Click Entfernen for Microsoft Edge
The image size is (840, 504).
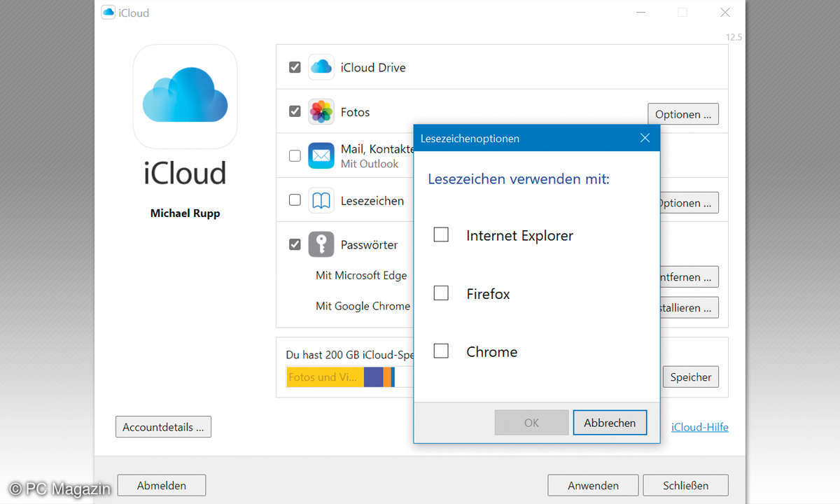pyautogui.click(x=689, y=277)
